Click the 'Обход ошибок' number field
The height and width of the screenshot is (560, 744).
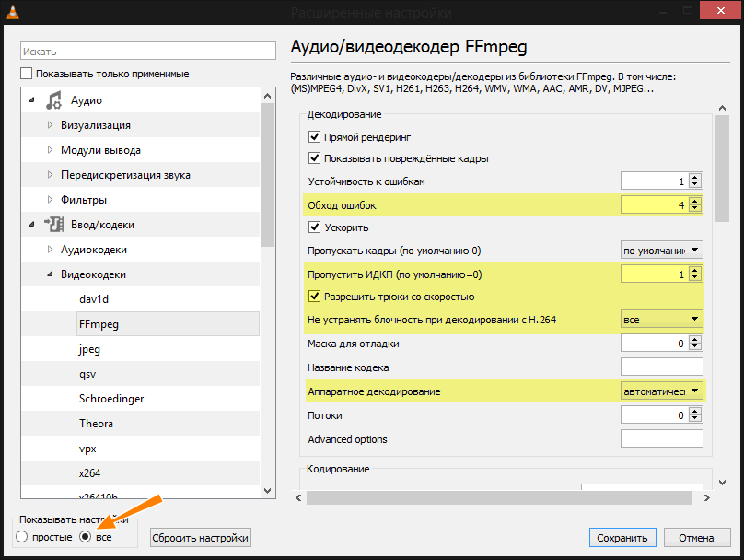655,205
